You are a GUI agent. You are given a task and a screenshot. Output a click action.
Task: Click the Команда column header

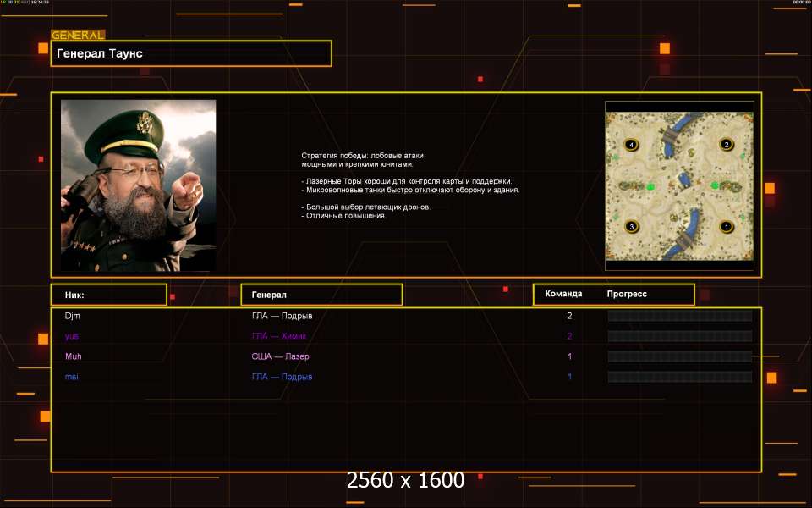click(563, 295)
